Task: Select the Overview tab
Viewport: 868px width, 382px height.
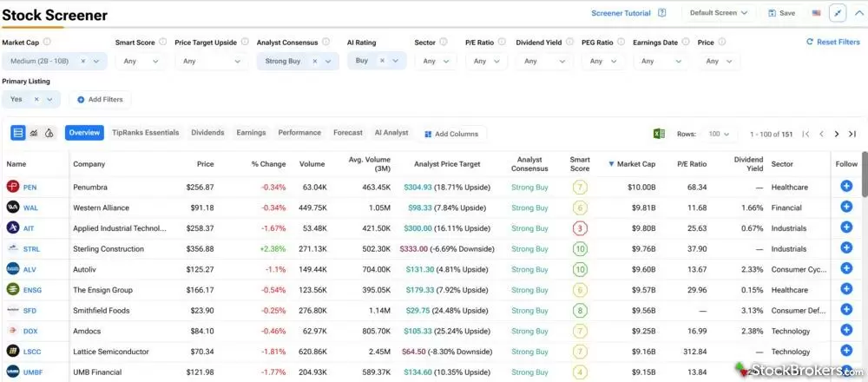Action: point(84,133)
